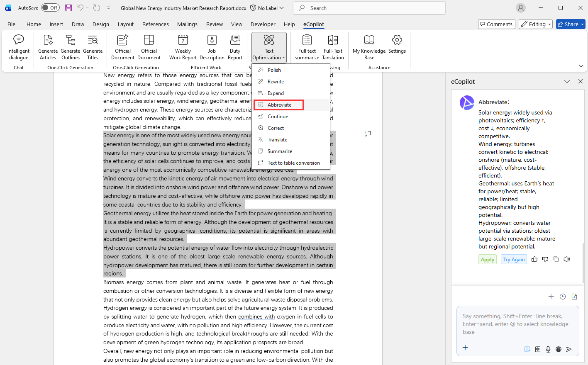Open Weekly Work Report generator
Screen dimensions: 588x365
click(x=183, y=47)
